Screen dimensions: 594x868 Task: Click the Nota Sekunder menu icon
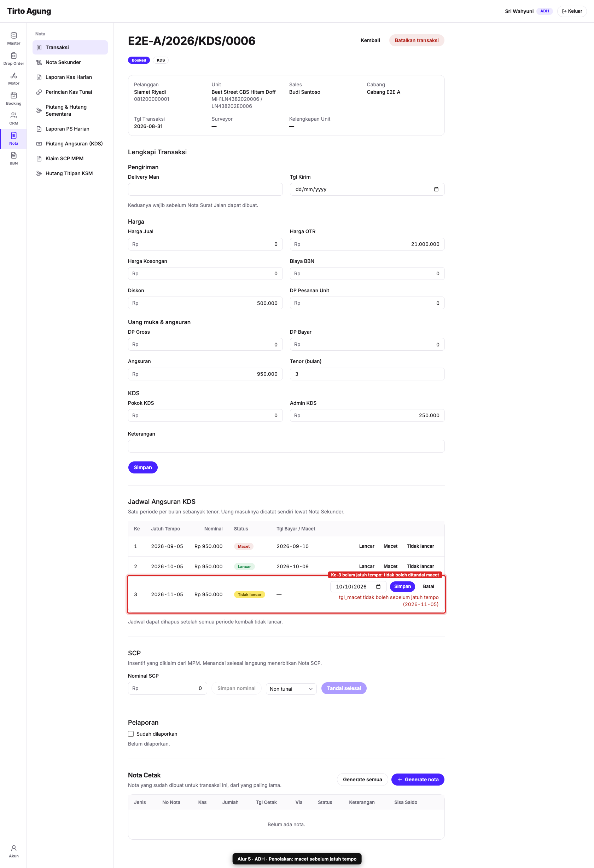click(39, 62)
